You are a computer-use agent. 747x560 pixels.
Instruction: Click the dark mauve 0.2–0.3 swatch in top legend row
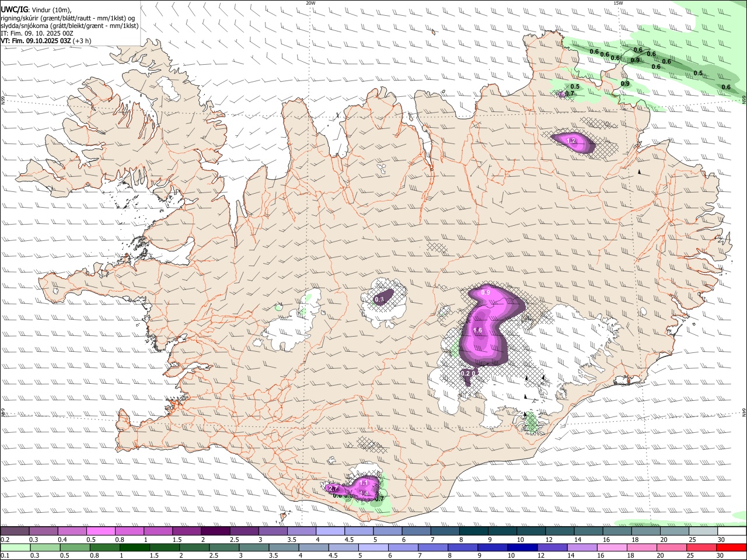(x=15, y=531)
